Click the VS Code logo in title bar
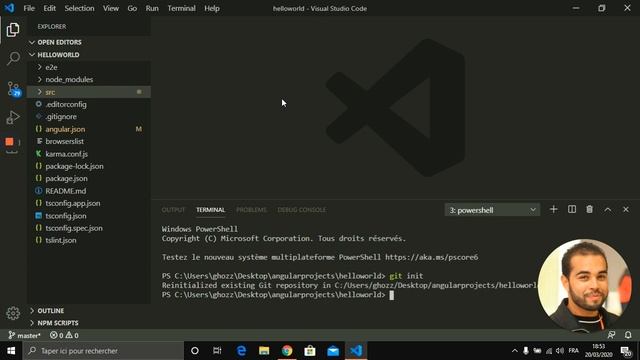 click(x=9, y=8)
